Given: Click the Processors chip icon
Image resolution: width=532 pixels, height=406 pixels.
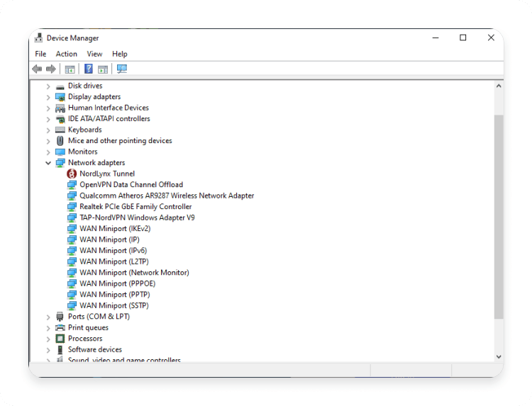Looking at the screenshot, I should [x=60, y=339].
